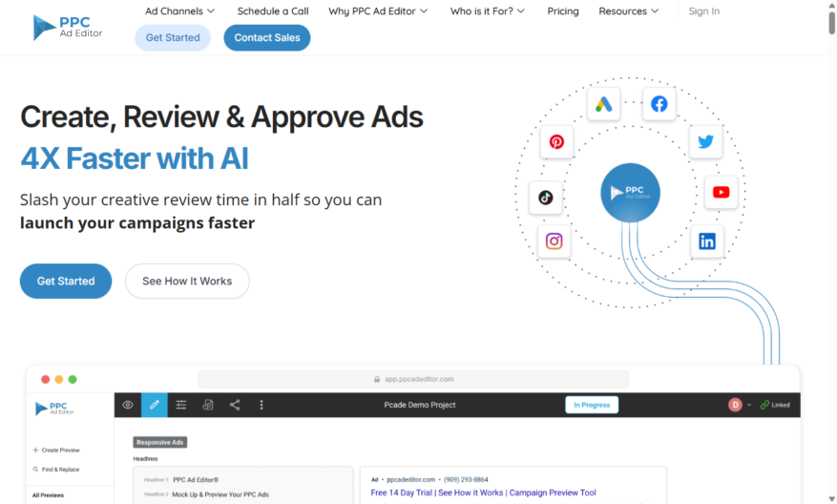Click See How It Works button
837x504 pixels.
pyautogui.click(x=187, y=281)
